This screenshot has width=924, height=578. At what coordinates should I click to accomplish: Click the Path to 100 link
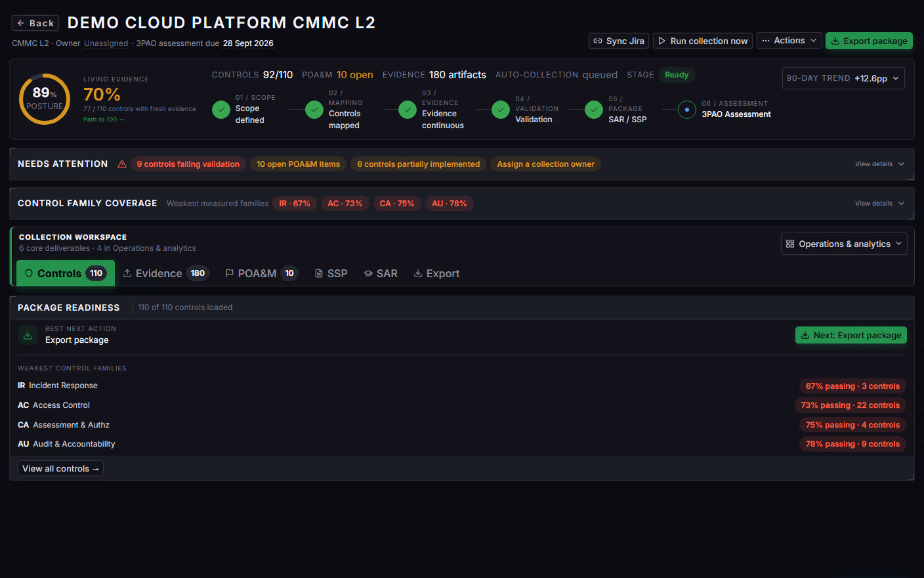tap(104, 120)
